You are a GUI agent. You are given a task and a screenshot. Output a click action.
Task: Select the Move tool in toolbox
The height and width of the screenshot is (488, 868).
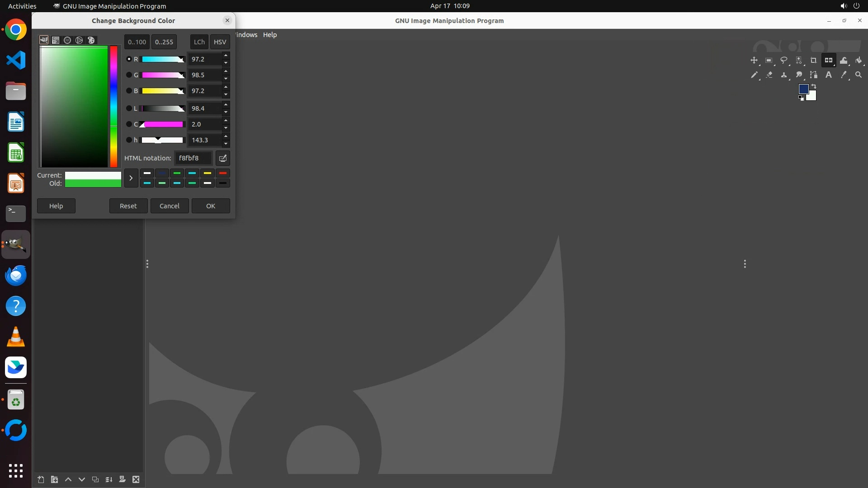[754, 60]
